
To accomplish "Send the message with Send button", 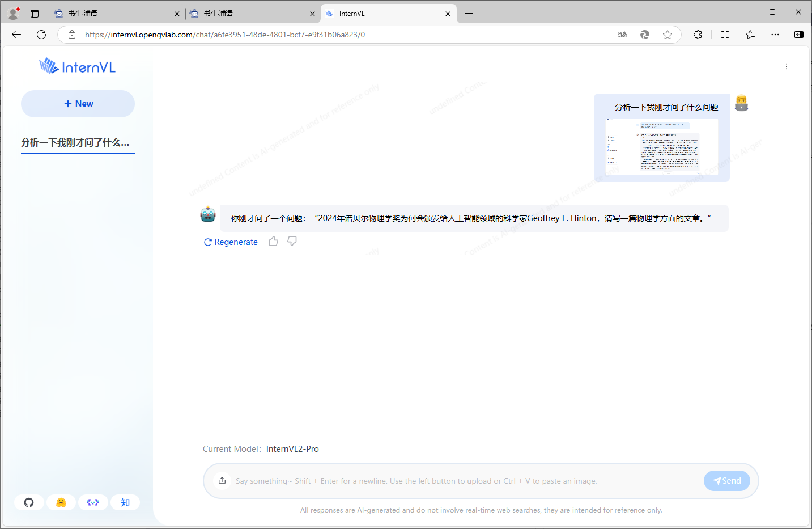I will tap(727, 481).
